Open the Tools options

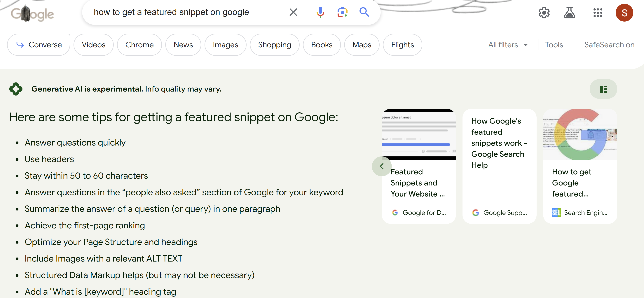tap(554, 45)
